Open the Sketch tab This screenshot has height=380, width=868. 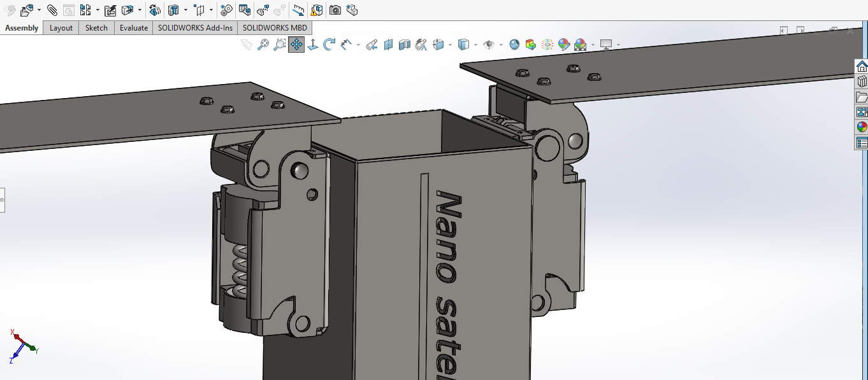coord(97,28)
